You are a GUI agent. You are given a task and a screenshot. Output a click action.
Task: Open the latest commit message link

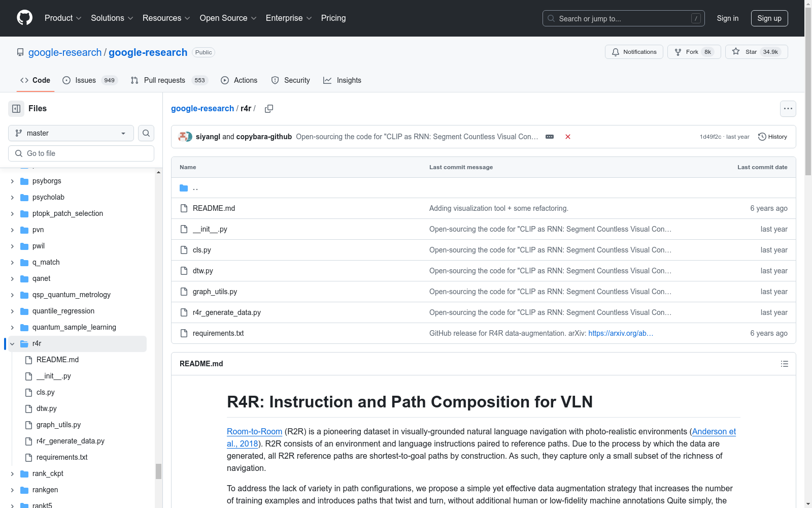417,137
